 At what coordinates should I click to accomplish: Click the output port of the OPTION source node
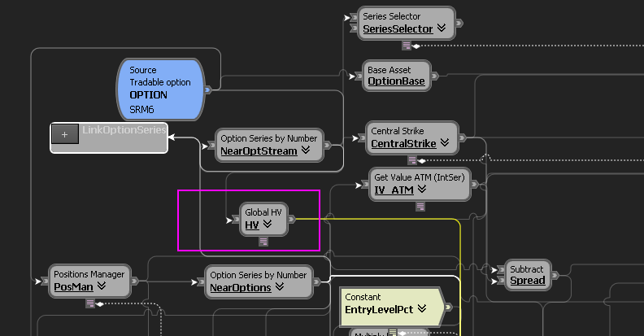(208, 89)
